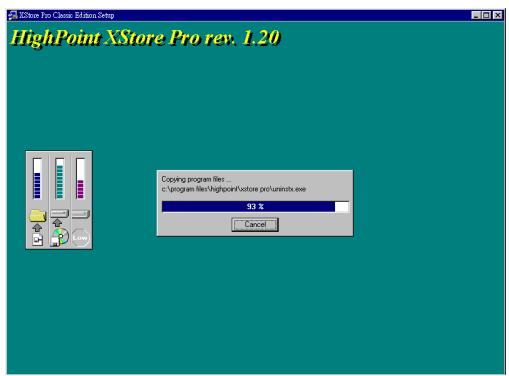Click the 93 % progress bar

click(x=255, y=206)
